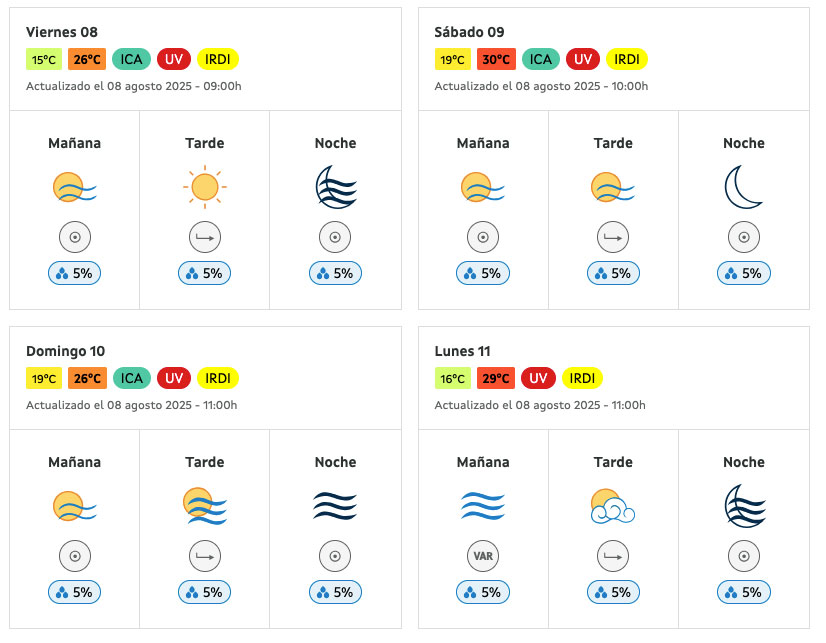Click the sun and clouds icon Lunes Tarde
The image size is (826, 643).
coord(613,506)
